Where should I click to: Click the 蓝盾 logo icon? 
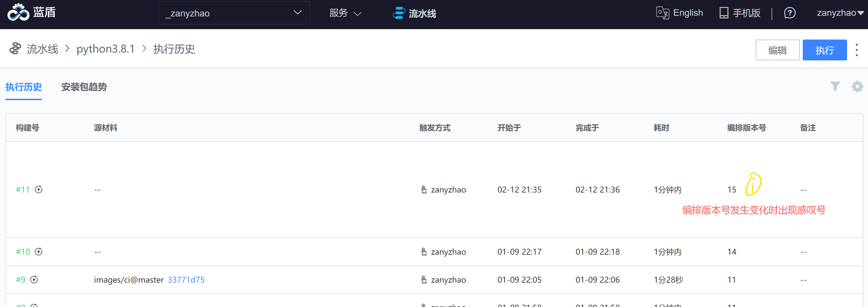(x=18, y=12)
